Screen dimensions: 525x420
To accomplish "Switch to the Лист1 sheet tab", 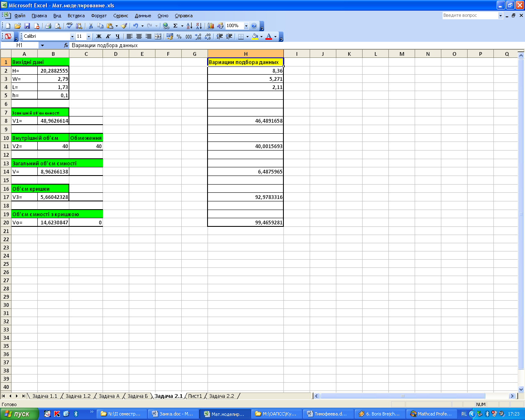I will click(x=195, y=396).
